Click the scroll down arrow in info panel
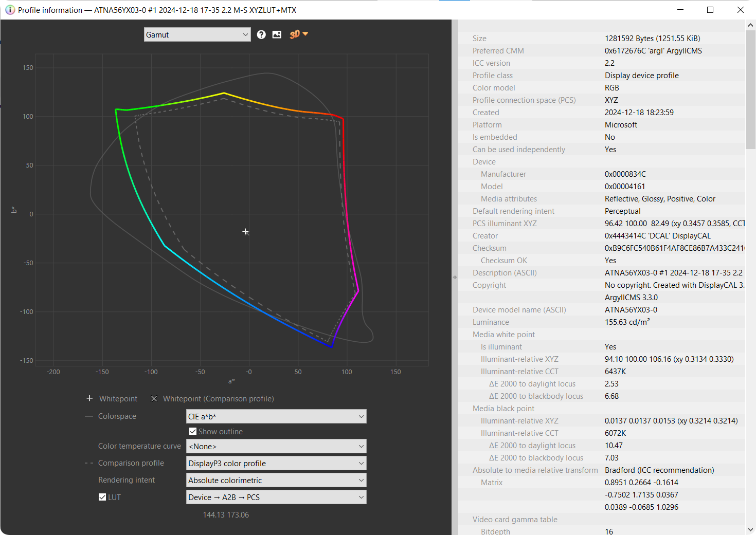The width and height of the screenshot is (756, 535). [x=750, y=530]
